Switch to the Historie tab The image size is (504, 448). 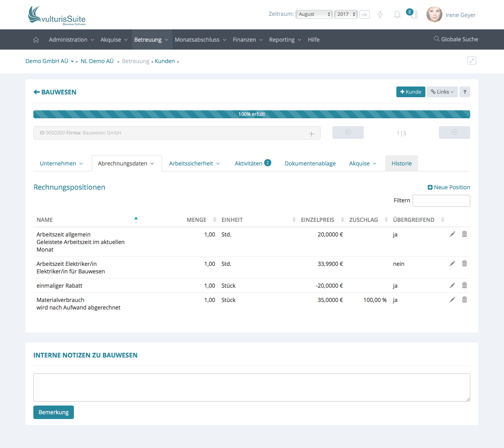402,163
